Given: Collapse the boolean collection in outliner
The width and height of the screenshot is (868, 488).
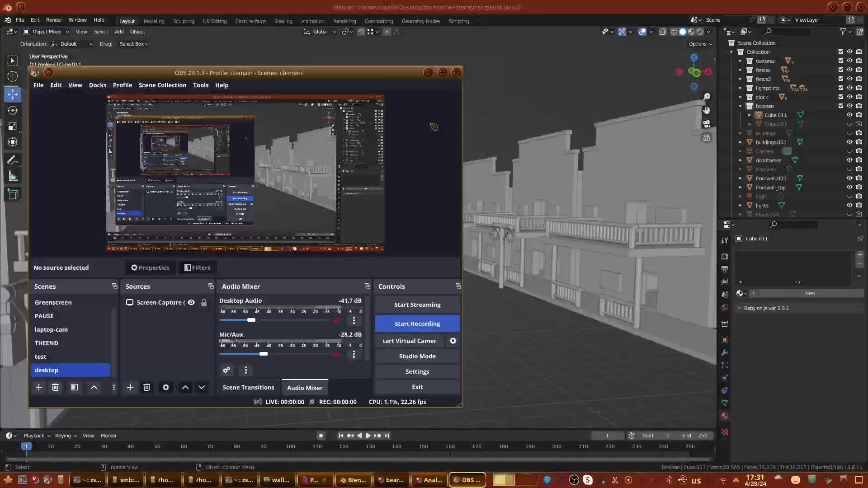Looking at the screenshot, I should pos(740,106).
